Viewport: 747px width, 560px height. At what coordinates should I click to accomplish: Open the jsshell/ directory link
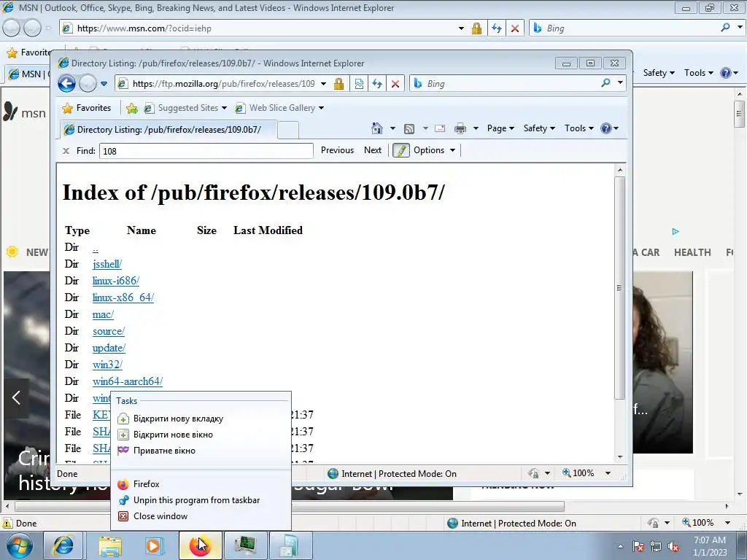click(x=107, y=264)
